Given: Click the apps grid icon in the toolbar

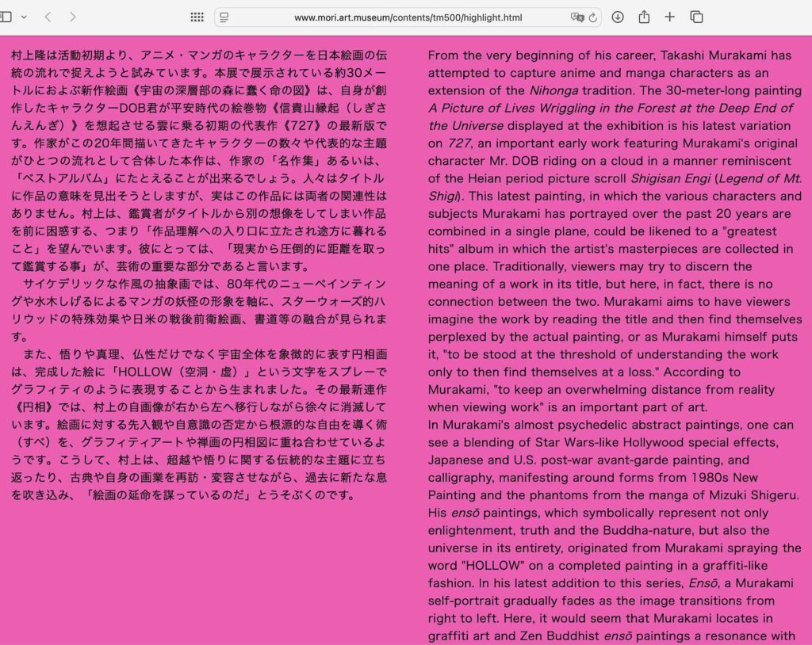Looking at the screenshot, I should 197,17.
